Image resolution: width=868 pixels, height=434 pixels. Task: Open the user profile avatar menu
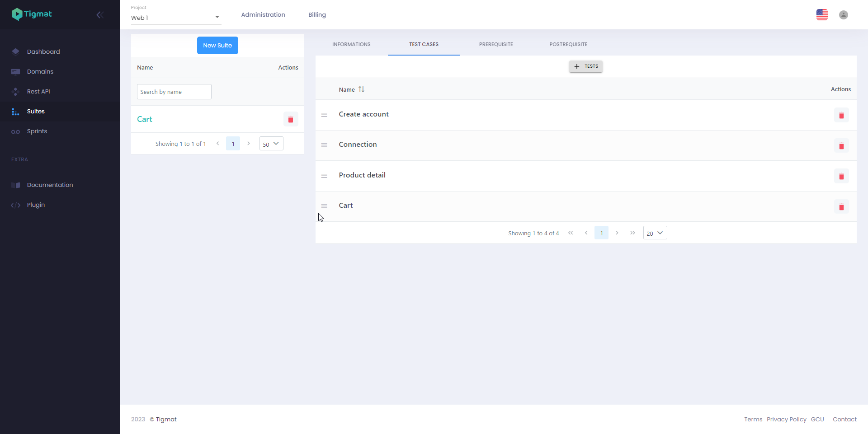pos(844,15)
